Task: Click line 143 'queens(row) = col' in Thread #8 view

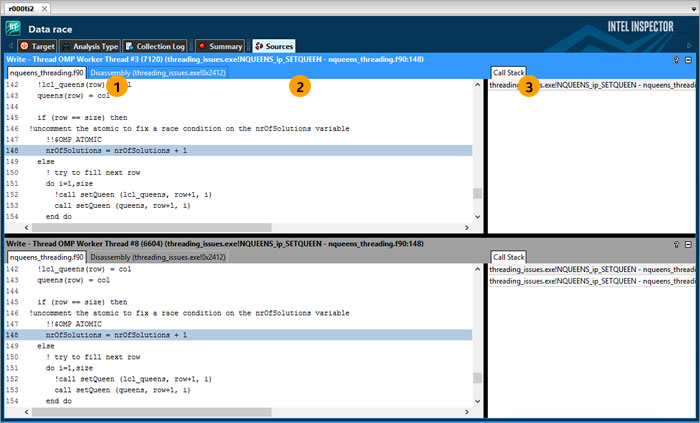Action: (x=74, y=280)
